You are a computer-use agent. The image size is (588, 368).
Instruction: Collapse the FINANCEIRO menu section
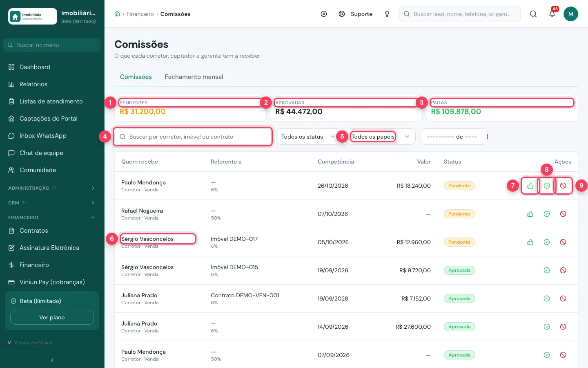pos(52,218)
